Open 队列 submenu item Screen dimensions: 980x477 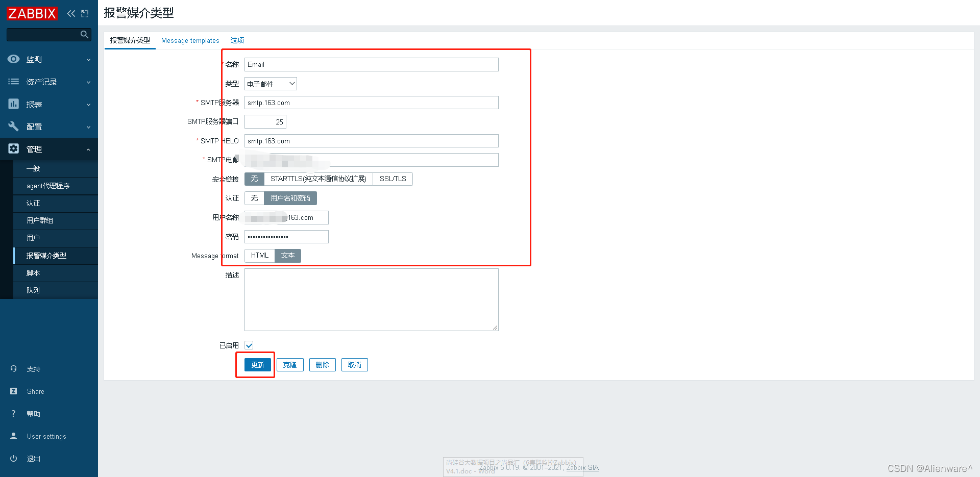click(56, 290)
